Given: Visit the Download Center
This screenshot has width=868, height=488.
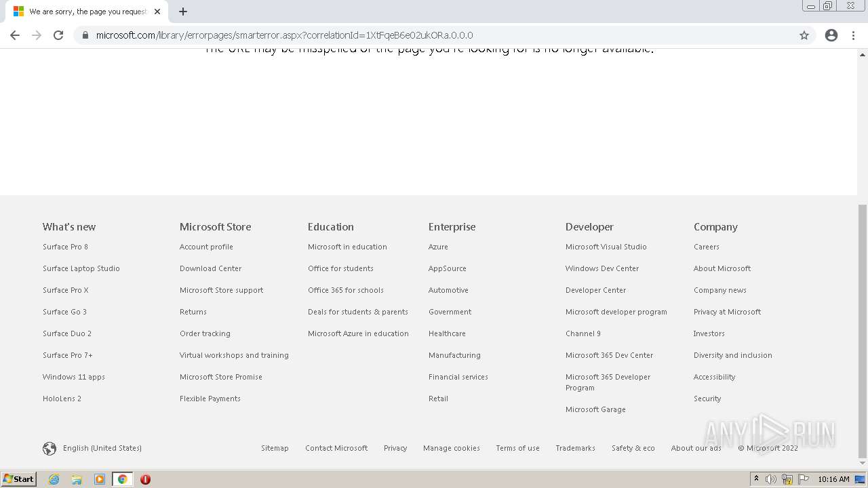Looking at the screenshot, I should point(210,268).
